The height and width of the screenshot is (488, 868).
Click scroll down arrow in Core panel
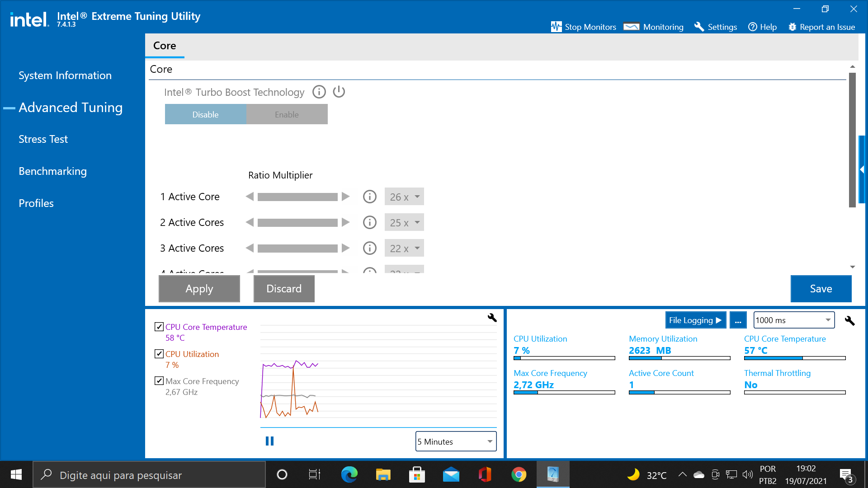(852, 267)
